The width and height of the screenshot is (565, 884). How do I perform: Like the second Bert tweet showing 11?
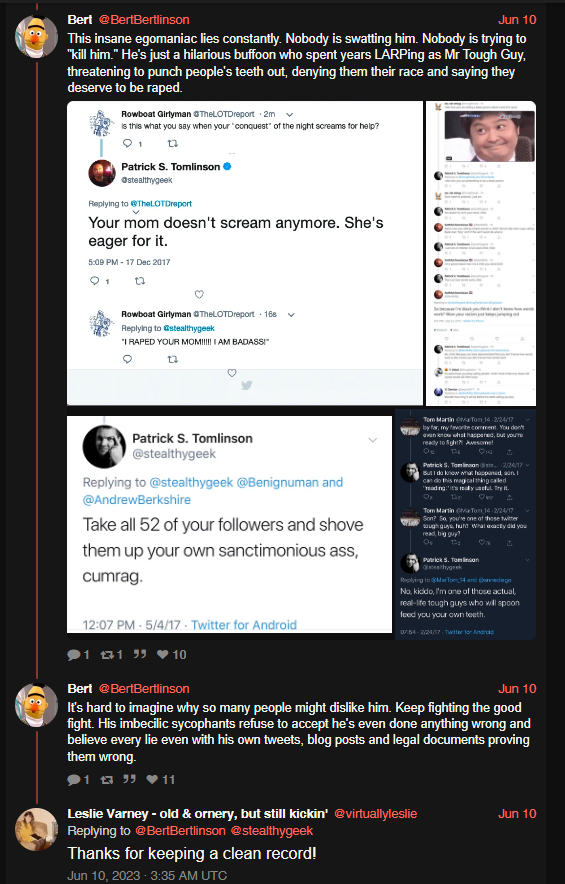coord(152,780)
